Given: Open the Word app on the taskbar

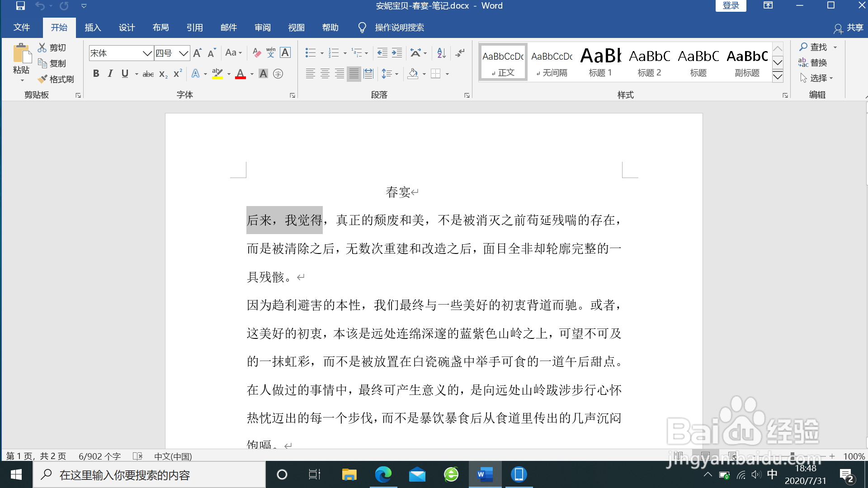Looking at the screenshot, I should point(485,474).
